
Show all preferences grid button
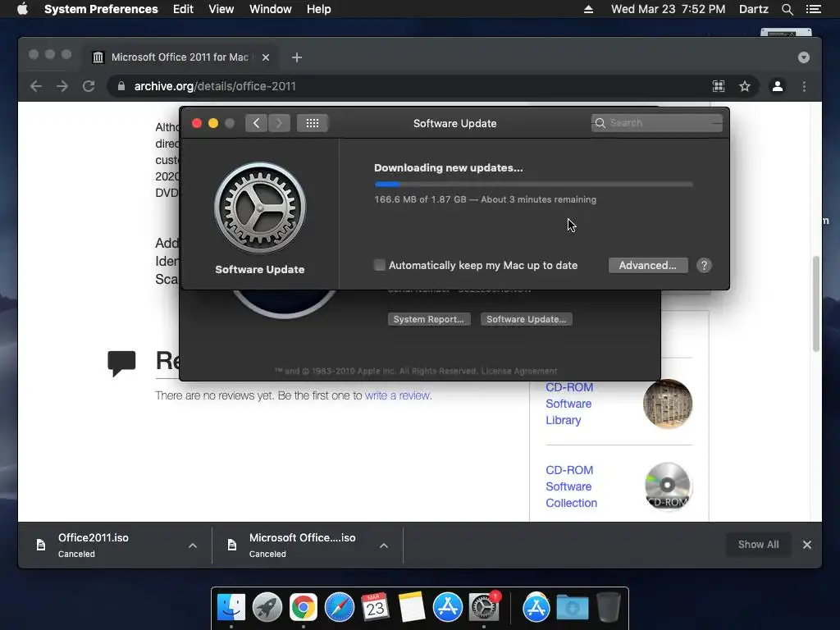[x=313, y=123]
